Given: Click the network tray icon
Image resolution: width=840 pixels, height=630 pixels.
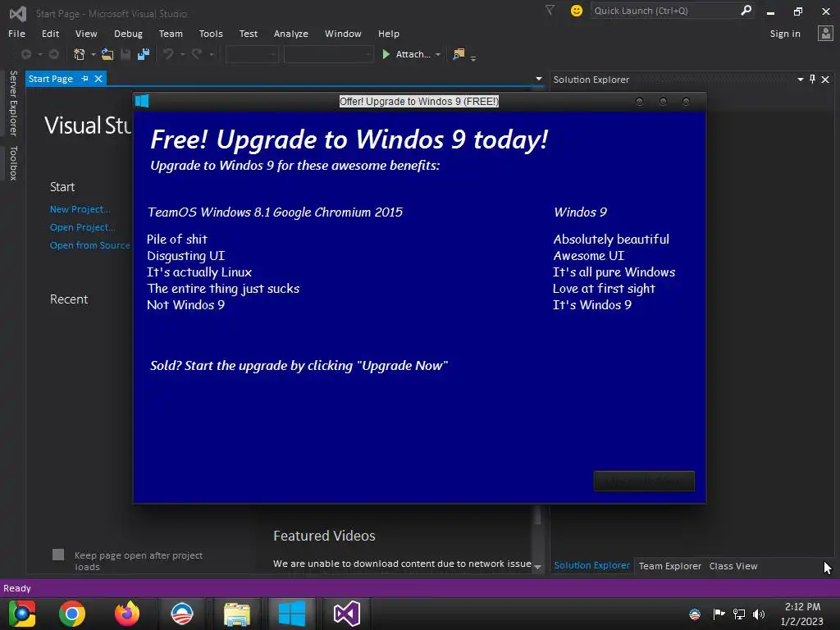Looking at the screenshot, I should coord(739,614).
